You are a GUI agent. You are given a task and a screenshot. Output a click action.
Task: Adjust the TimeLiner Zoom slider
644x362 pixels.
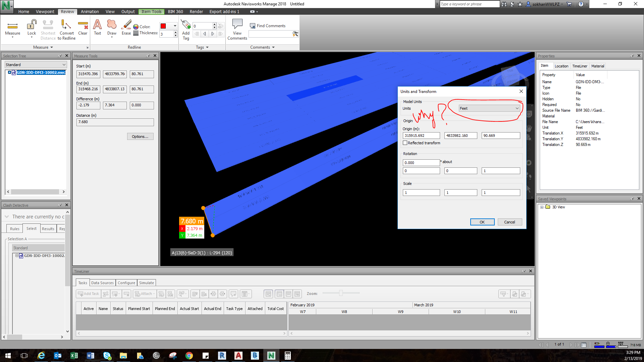[341, 293]
